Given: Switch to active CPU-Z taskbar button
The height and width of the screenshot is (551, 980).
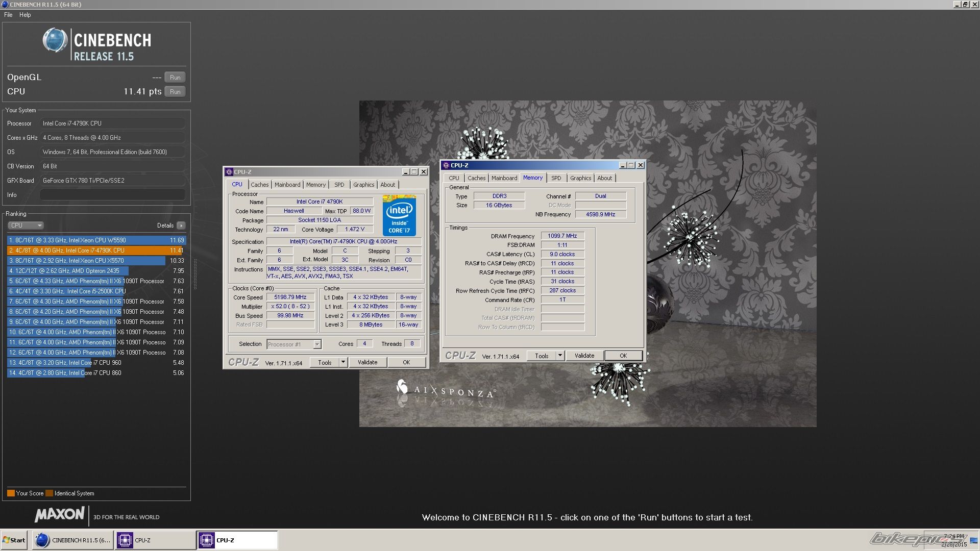Looking at the screenshot, I should (x=238, y=540).
